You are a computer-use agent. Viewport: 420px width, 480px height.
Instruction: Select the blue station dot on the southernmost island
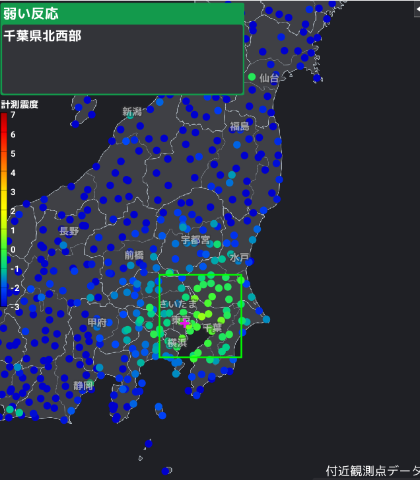click(165, 471)
